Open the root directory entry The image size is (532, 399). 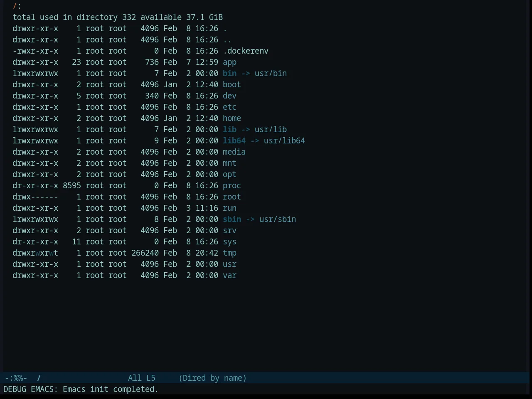pyautogui.click(x=232, y=197)
